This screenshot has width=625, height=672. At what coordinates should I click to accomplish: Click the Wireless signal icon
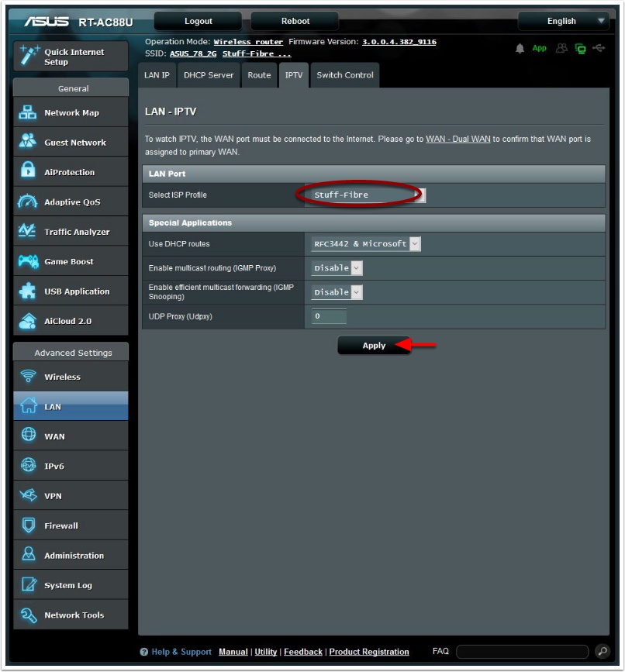click(28, 376)
